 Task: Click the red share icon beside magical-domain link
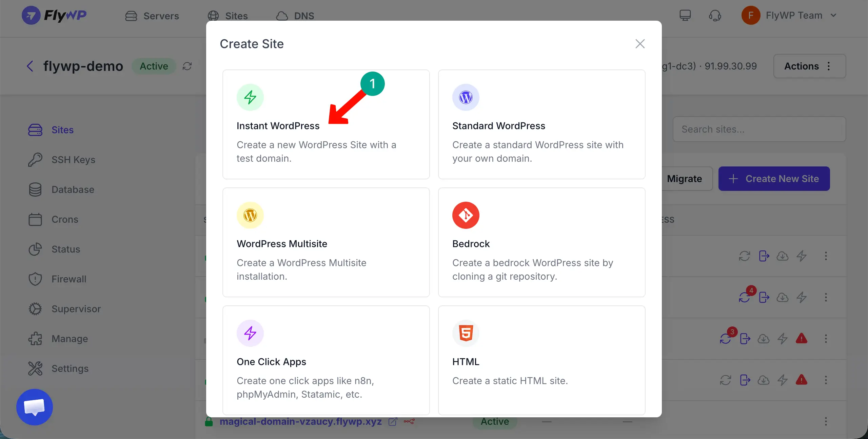[x=409, y=421]
